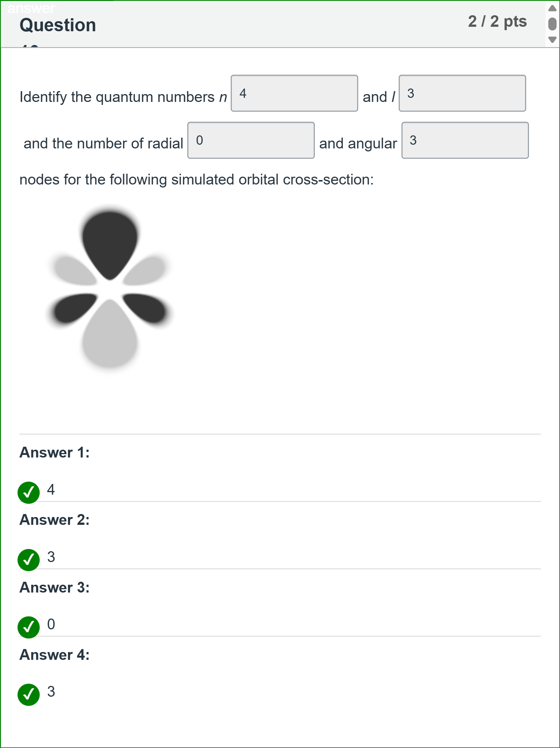Click the correct answer value 4 under Answer 1
560x748 pixels.
[x=51, y=490]
